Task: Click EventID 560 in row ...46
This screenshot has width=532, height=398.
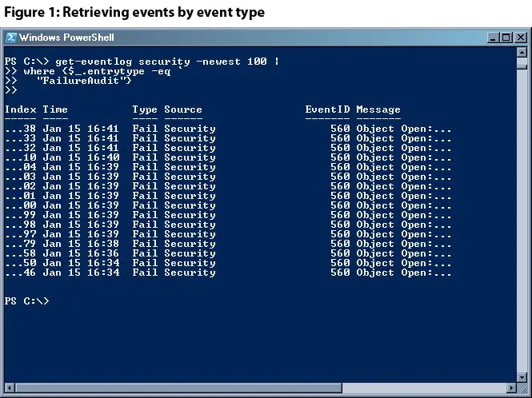Action: coord(340,273)
